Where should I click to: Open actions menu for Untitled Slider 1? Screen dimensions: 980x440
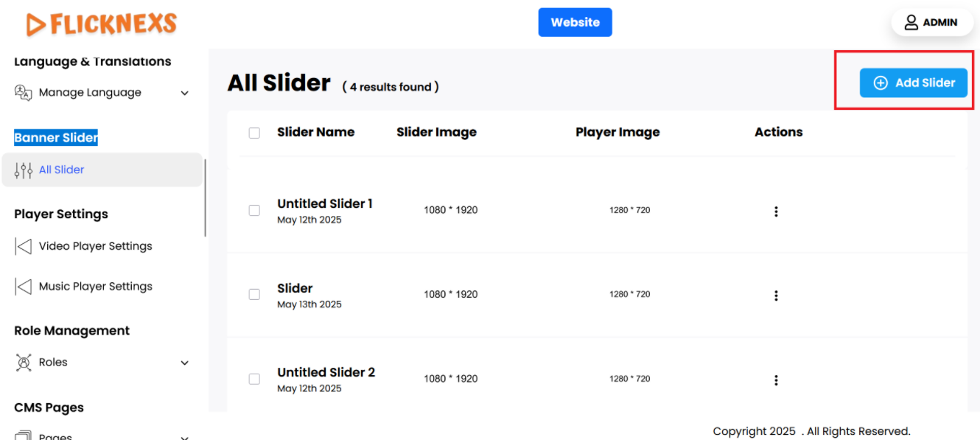[x=776, y=212]
